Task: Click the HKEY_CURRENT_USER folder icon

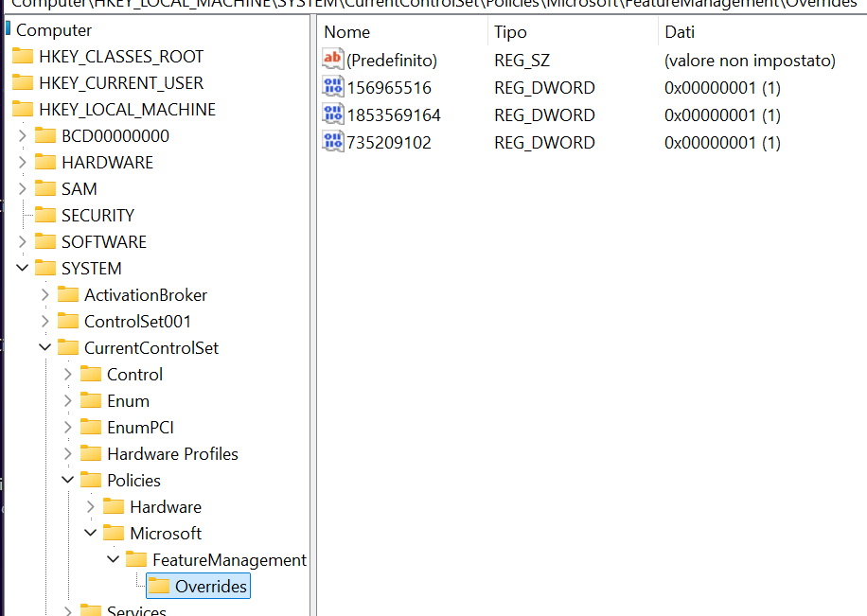Action: (x=23, y=82)
